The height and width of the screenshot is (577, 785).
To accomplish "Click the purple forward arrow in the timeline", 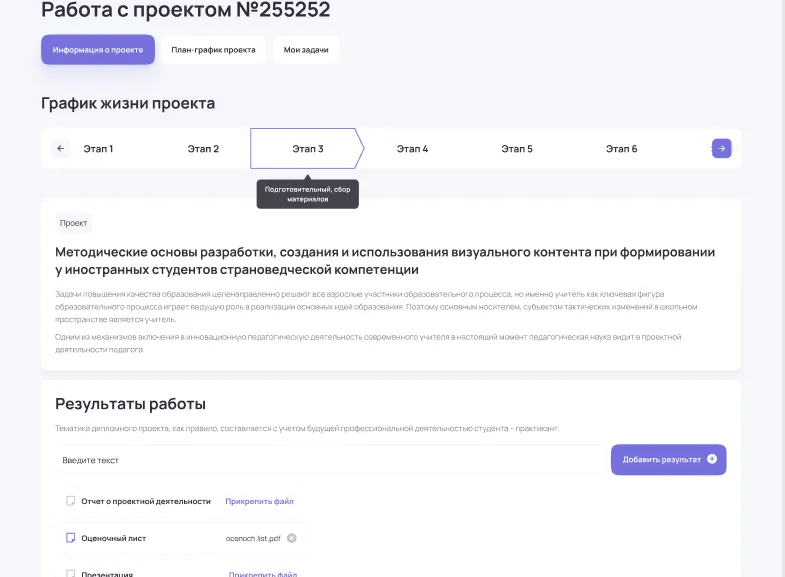I will pos(721,149).
